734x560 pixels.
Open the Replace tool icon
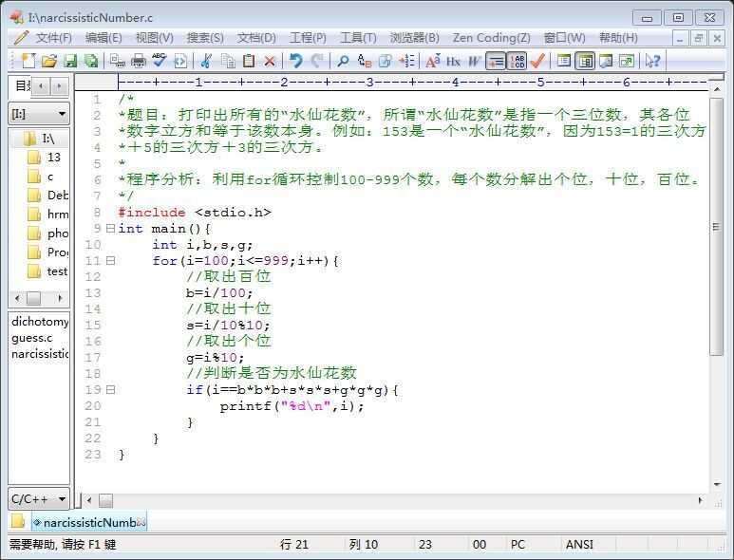(x=365, y=61)
